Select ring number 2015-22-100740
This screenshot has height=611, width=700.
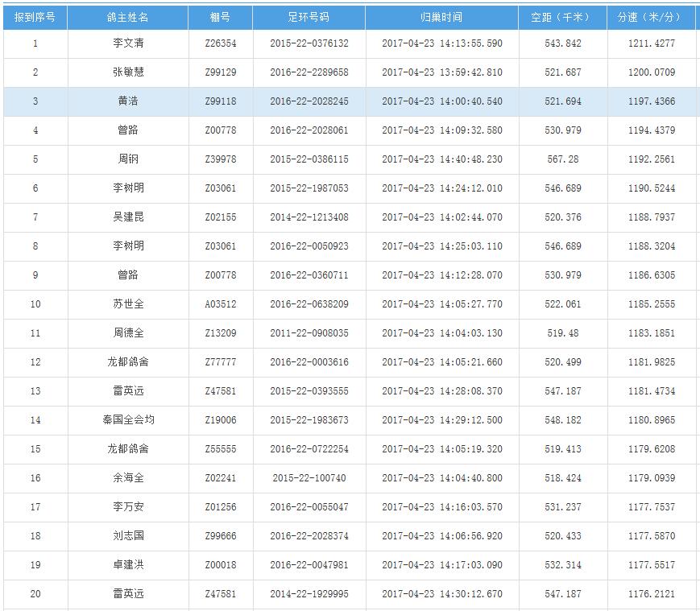309,478
